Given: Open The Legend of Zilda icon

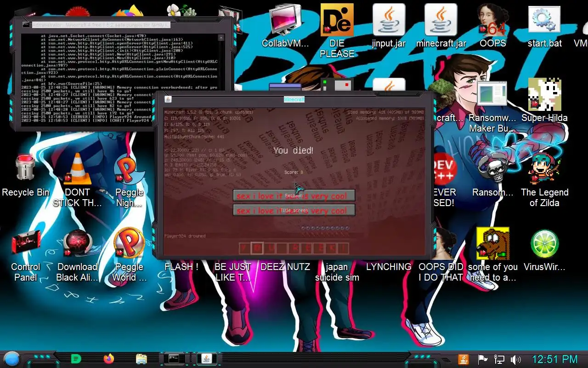Looking at the screenshot, I should pyautogui.click(x=545, y=179).
